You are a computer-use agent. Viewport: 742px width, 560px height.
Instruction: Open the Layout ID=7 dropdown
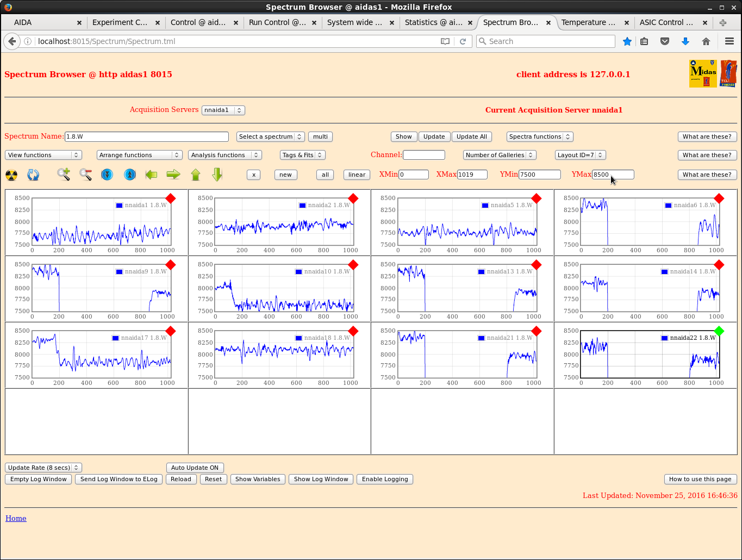(x=581, y=155)
